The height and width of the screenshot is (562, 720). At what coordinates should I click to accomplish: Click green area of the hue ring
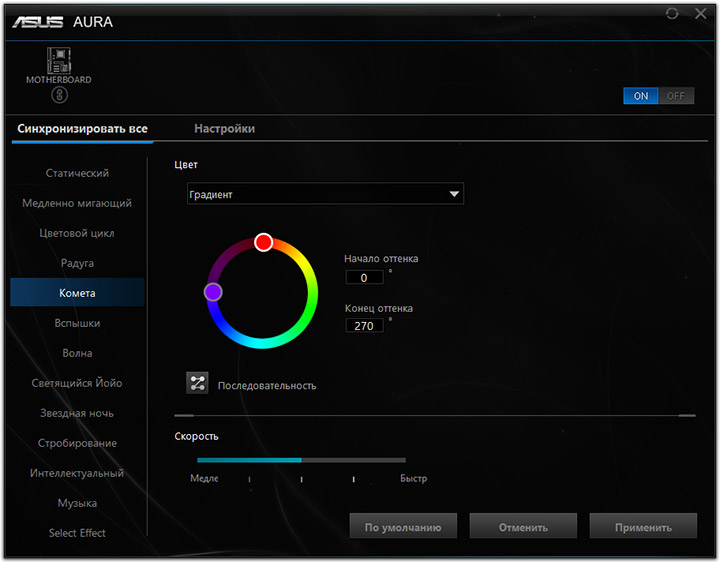(x=313, y=296)
